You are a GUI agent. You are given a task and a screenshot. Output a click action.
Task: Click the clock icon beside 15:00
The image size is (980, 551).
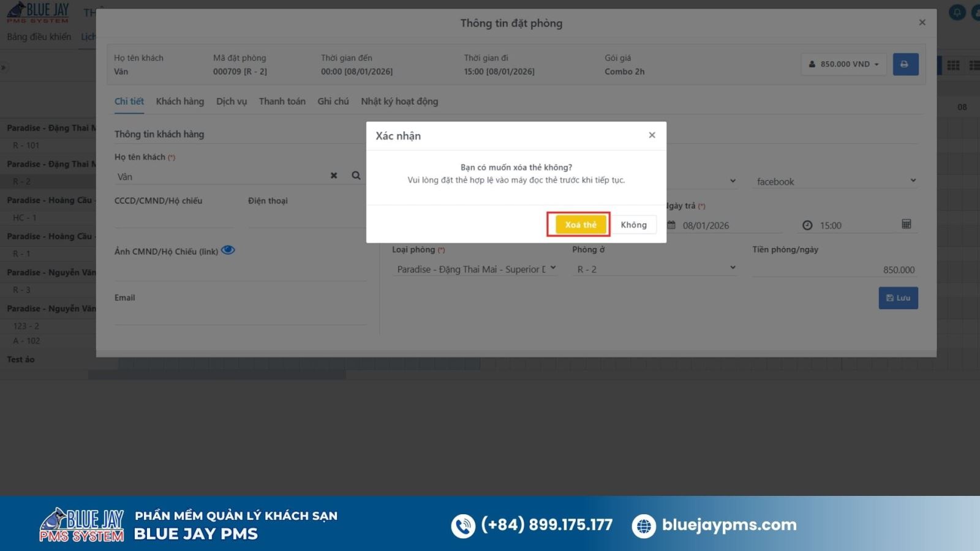click(x=807, y=225)
